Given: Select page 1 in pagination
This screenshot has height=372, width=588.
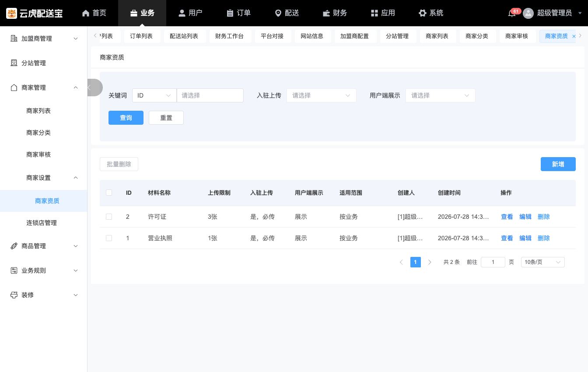Looking at the screenshot, I should (x=416, y=262).
